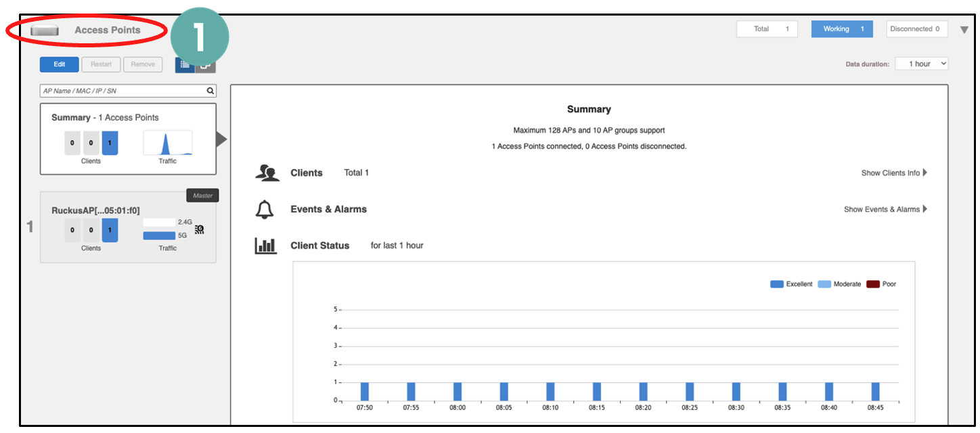The height and width of the screenshot is (433, 980).
Task: Click the Client Status bar chart icon
Action: pyautogui.click(x=265, y=246)
